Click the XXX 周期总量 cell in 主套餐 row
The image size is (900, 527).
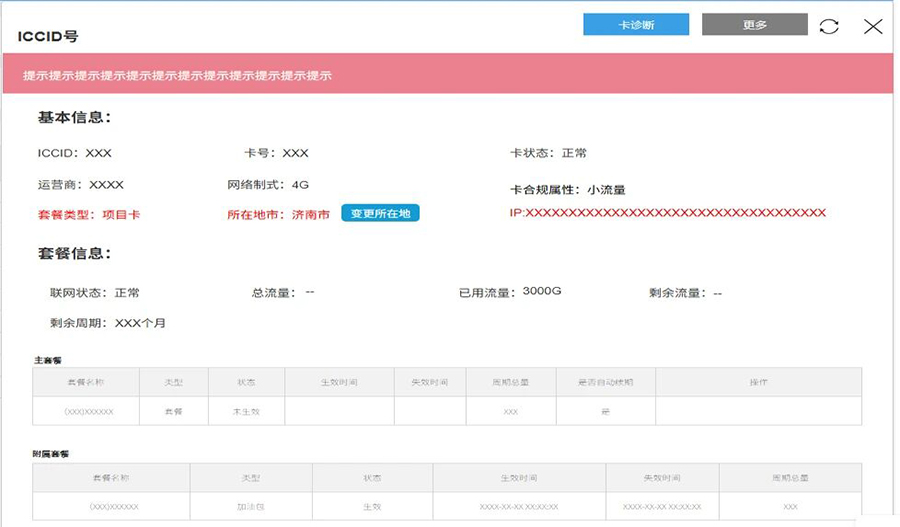click(x=510, y=412)
